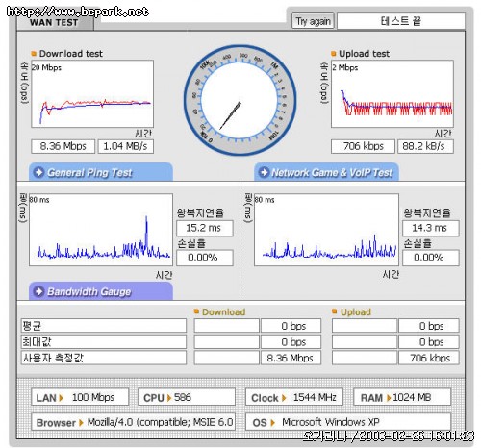Image resolution: width=481 pixels, height=448 pixels.
Task: Select the 88.2 kB/s upload value
Action: click(425, 146)
